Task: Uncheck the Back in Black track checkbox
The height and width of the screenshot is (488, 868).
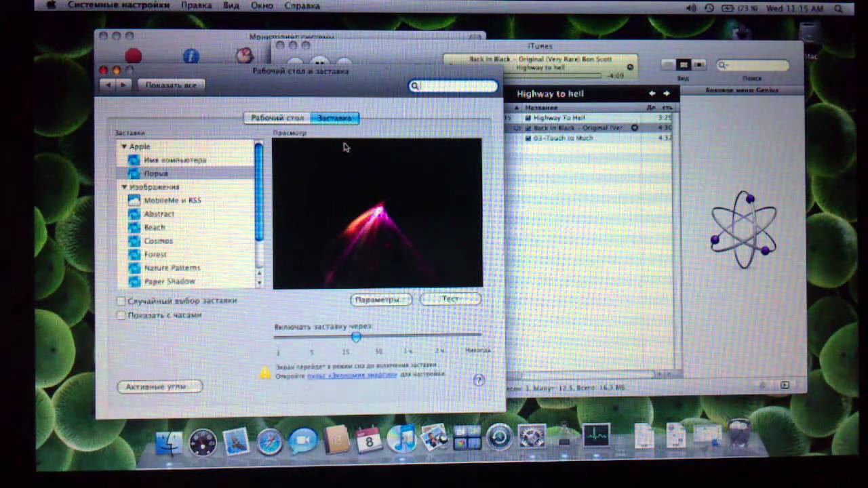Action: tap(528, 127)
